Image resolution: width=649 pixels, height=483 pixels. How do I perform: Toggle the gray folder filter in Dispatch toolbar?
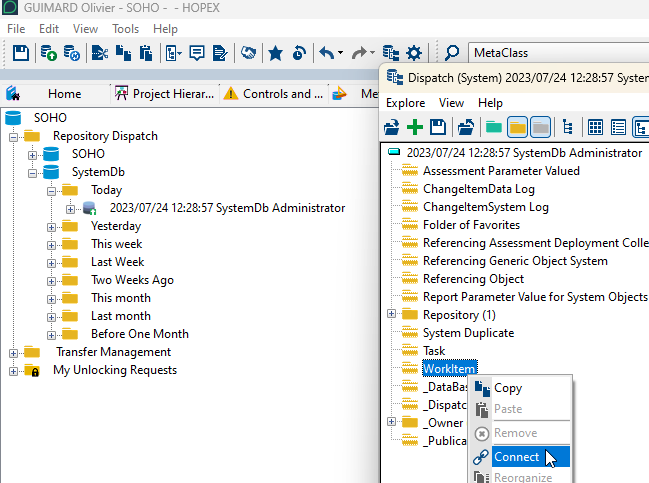tap(541, 127)
